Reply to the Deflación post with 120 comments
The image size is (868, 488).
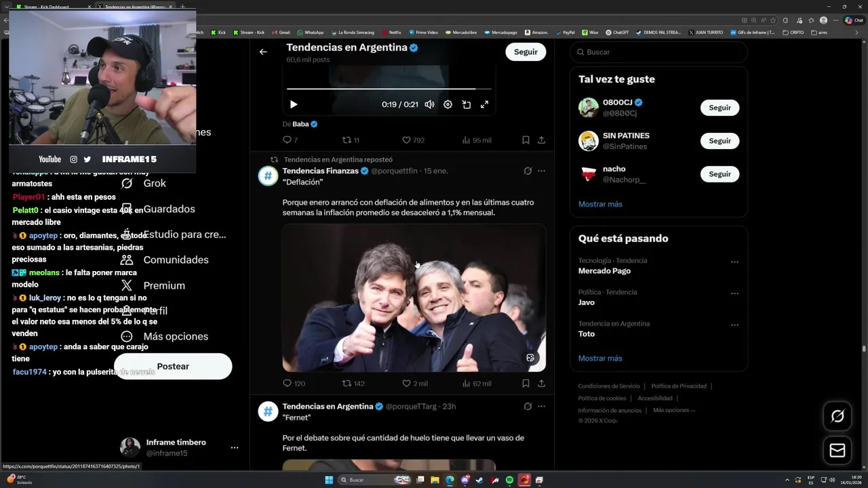point(294,384)
